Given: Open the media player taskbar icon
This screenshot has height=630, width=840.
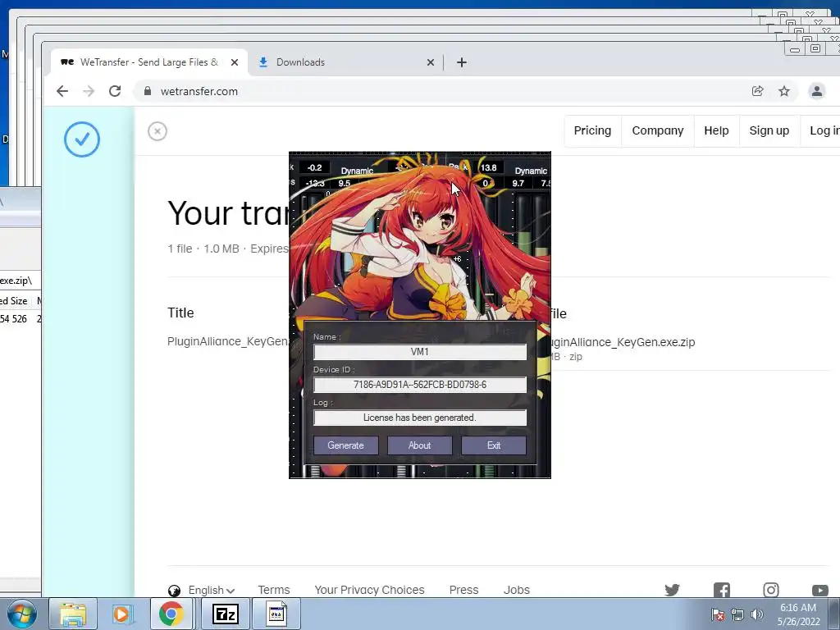Looking at the screenshot, I should pos(121,614).
